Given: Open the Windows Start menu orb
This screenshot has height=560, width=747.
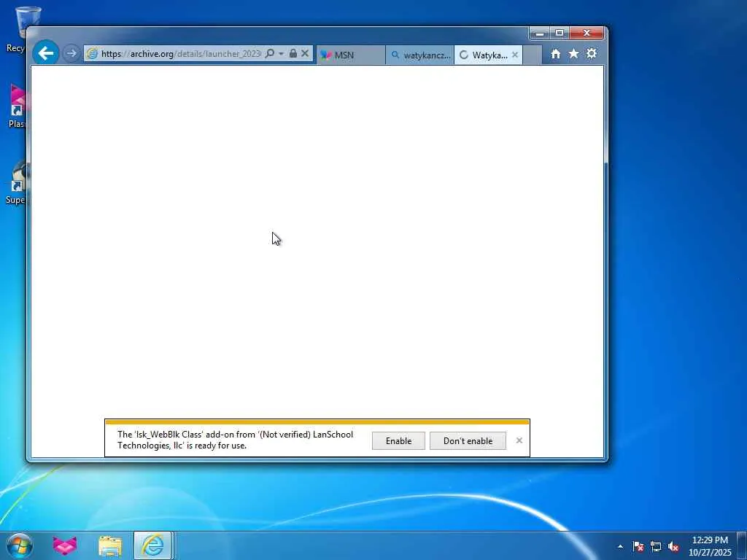Looking at the screenshot, I should pos(20,545).
